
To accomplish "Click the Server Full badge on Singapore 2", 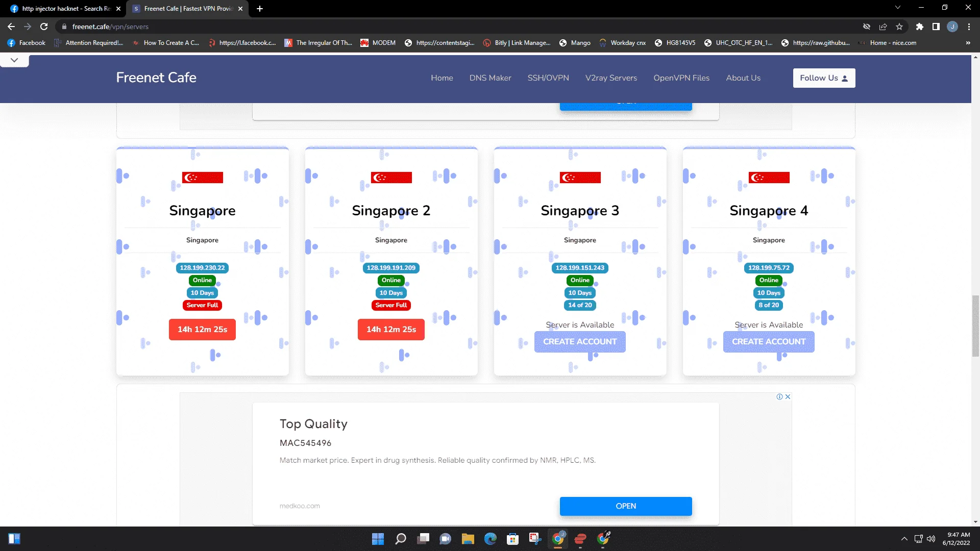I will click(391, 305).
